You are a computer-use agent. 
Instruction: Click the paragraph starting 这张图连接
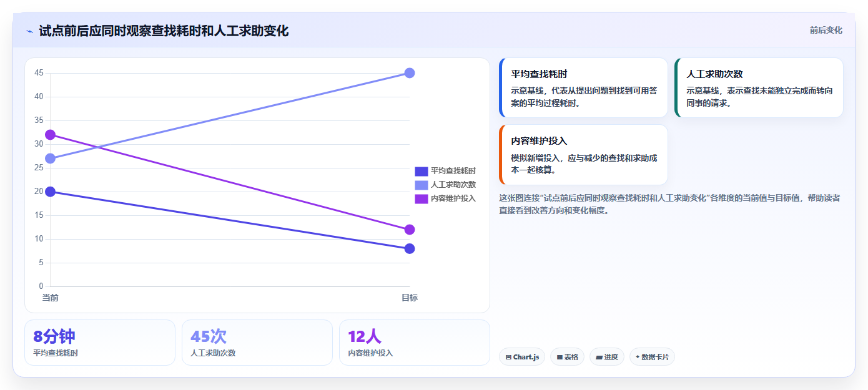tap(669, 204)
